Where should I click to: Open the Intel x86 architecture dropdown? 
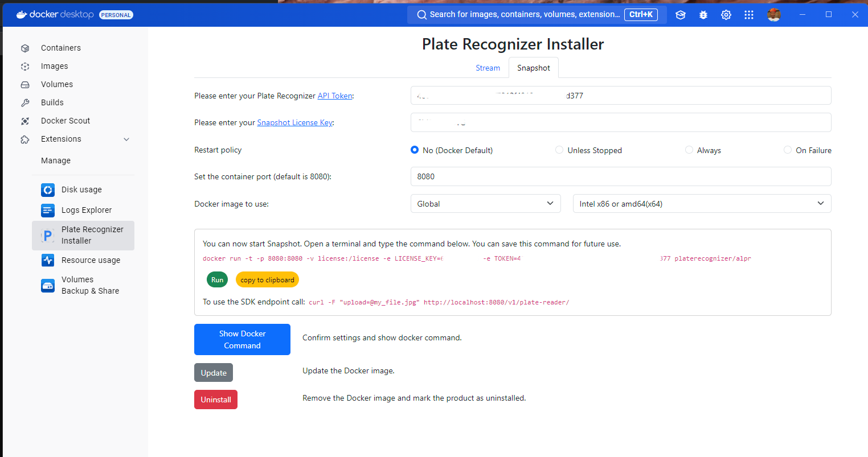702,204
